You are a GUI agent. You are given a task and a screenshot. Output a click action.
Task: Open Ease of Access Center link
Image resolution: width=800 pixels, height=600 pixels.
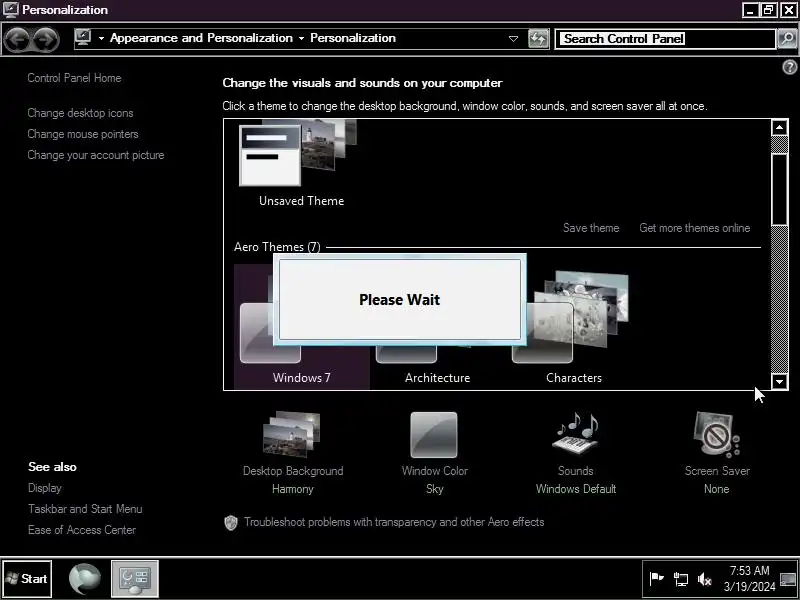click(x=82, y=530)
